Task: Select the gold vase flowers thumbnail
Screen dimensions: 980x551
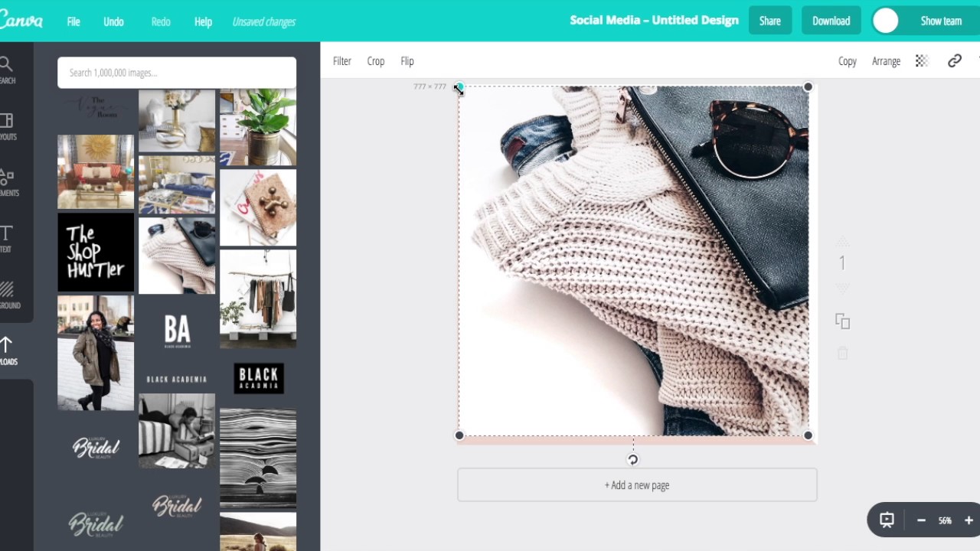Action: click(177, 120)
